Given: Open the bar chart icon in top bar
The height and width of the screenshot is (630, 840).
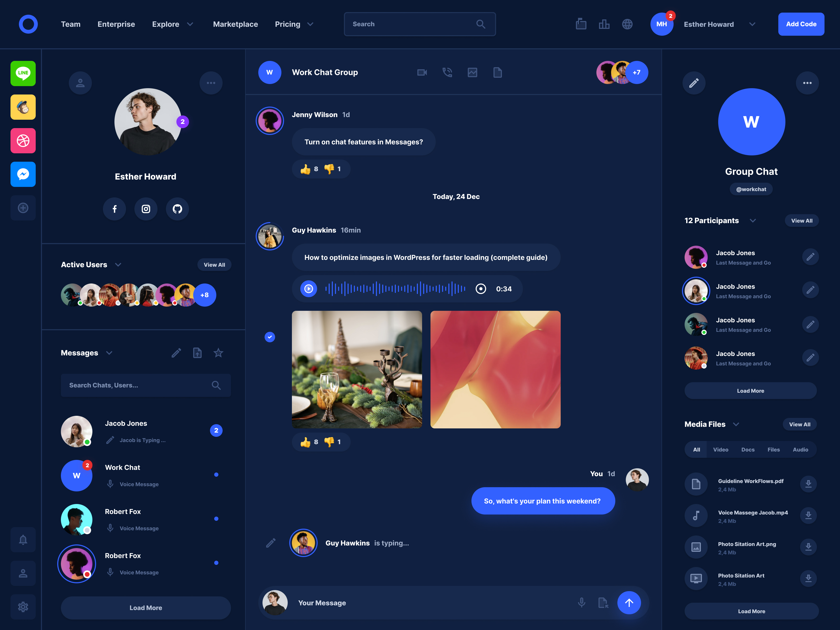Looking at the screenshot, I should 604,24.
